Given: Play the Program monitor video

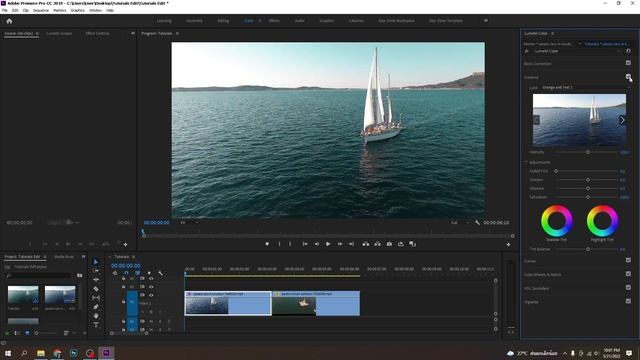Looking at the screenshot, I should pos(328,244).
